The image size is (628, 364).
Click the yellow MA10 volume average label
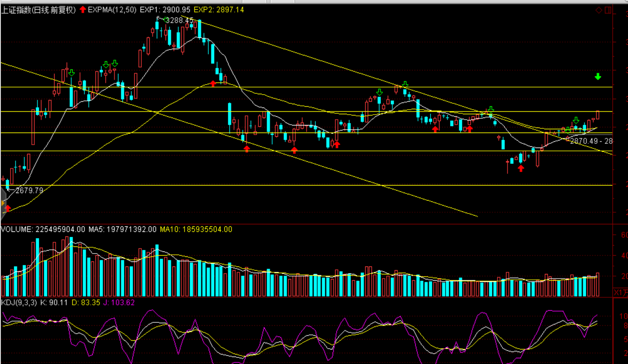coord(196,229)
